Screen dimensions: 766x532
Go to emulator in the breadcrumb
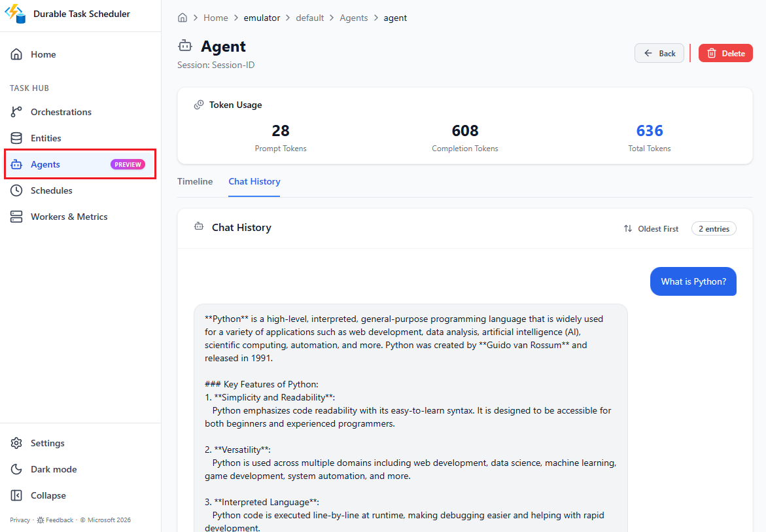click(262, 18)
